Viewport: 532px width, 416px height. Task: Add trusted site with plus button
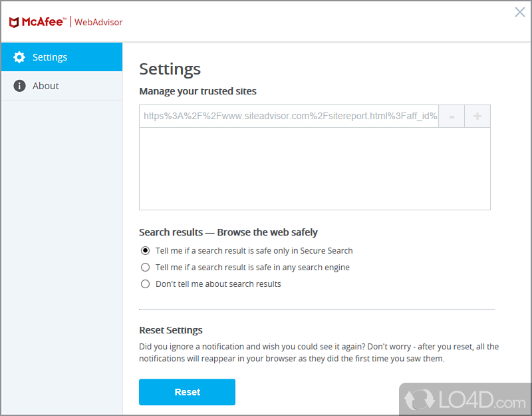click(x=477, y=116)
